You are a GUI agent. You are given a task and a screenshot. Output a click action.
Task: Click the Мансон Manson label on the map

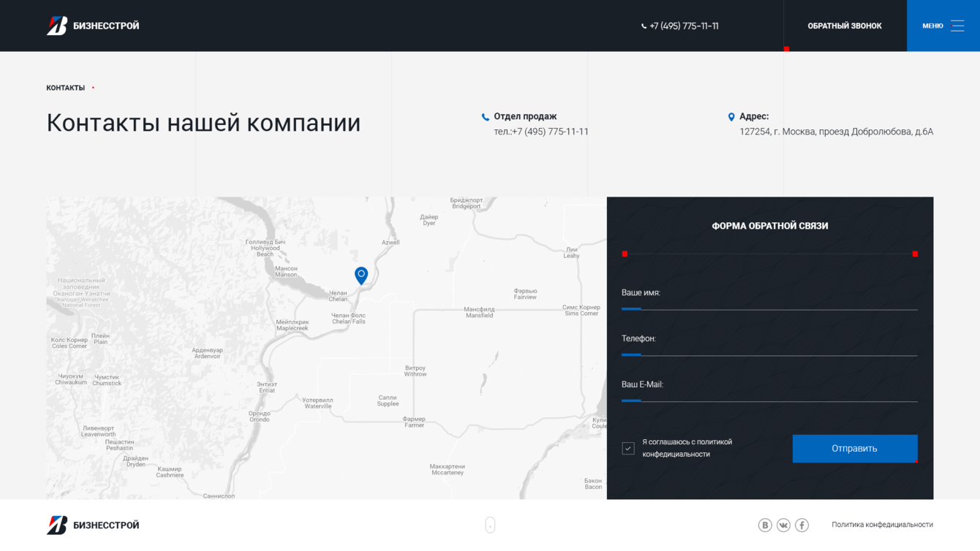click(x=286, y=272)
